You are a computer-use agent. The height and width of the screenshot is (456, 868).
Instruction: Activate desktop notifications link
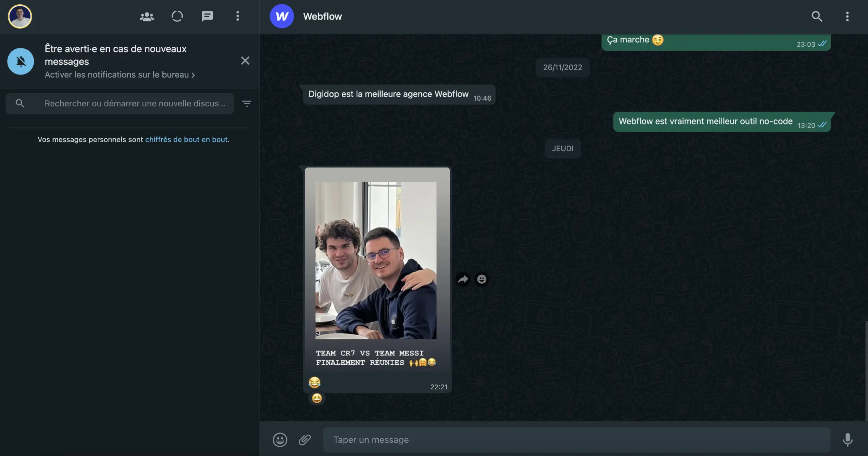pyautogui.click(x=120, y=75)
